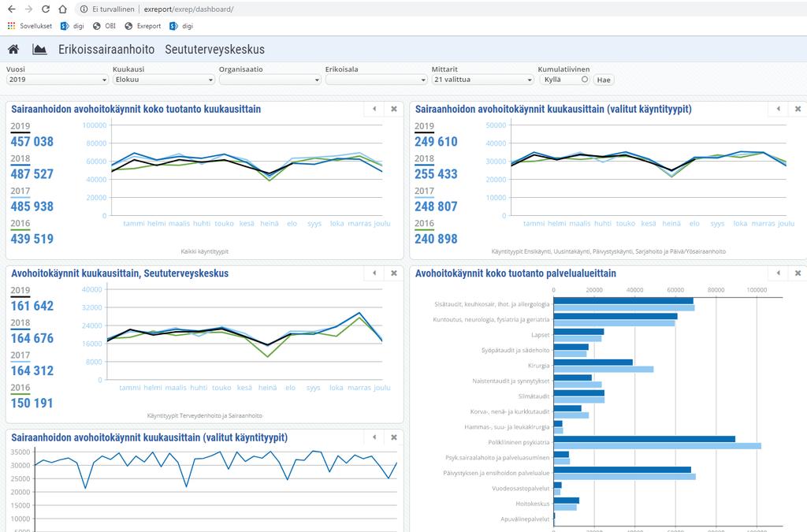Screen dimensions: 807x532
Task: Open the Organisaatio dropdown
Action: pyautogui.click(x=270, y=80)
